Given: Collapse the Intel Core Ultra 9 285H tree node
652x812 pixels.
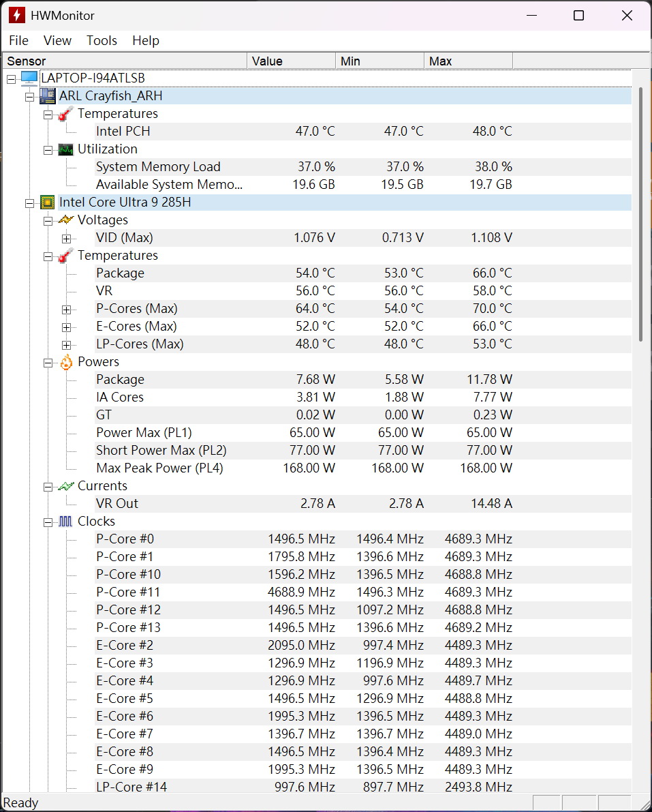Looking at the screenshot, I should (29, 203).
